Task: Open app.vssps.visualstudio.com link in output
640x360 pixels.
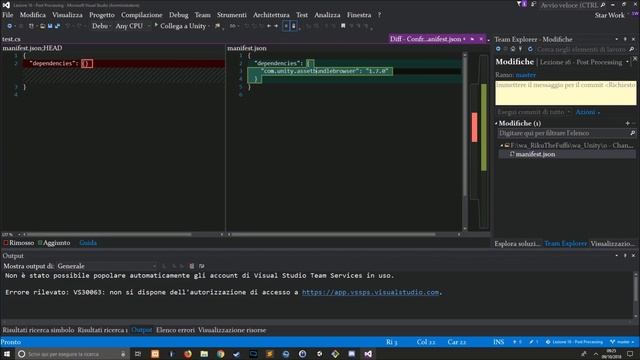Action: tap(371, 292)
